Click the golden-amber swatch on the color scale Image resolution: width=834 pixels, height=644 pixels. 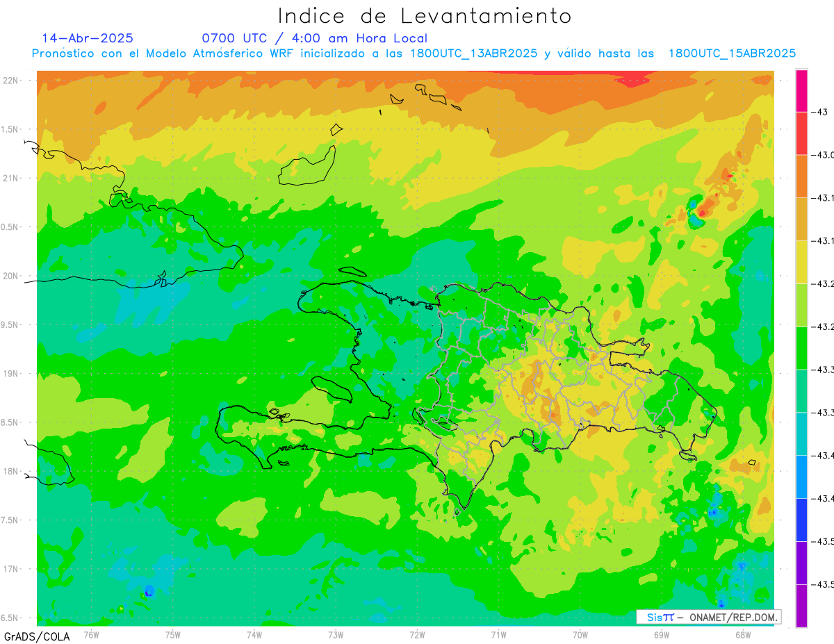[x=801, y=220]
